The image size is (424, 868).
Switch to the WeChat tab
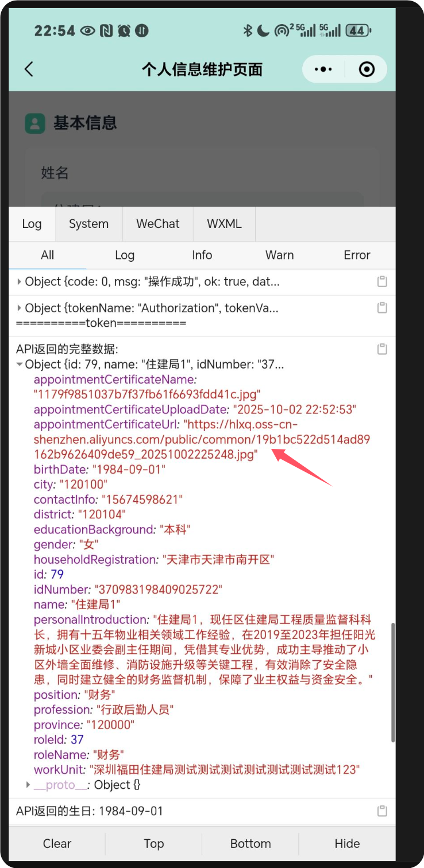point(158,224)
